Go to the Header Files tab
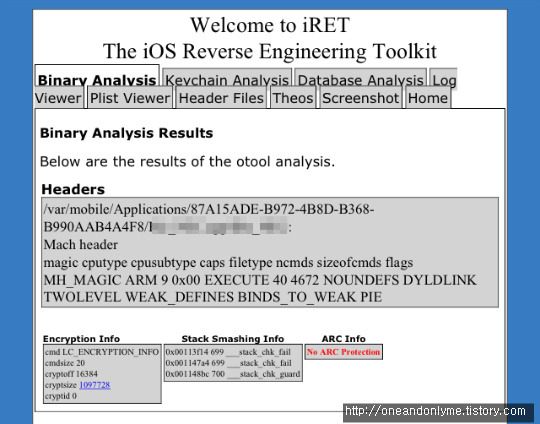Image resolution: width=540 pixels, height=424 pixels. coord(221,98)
